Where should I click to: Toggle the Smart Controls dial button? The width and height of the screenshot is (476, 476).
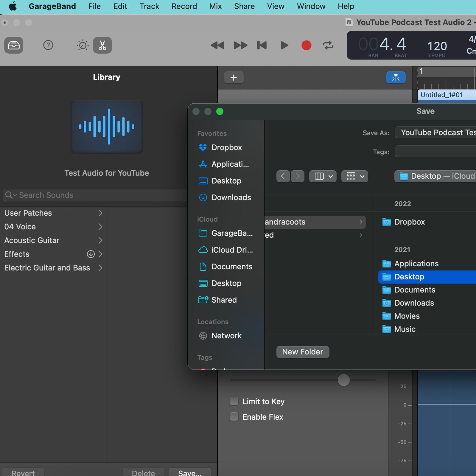pos(83,45)
